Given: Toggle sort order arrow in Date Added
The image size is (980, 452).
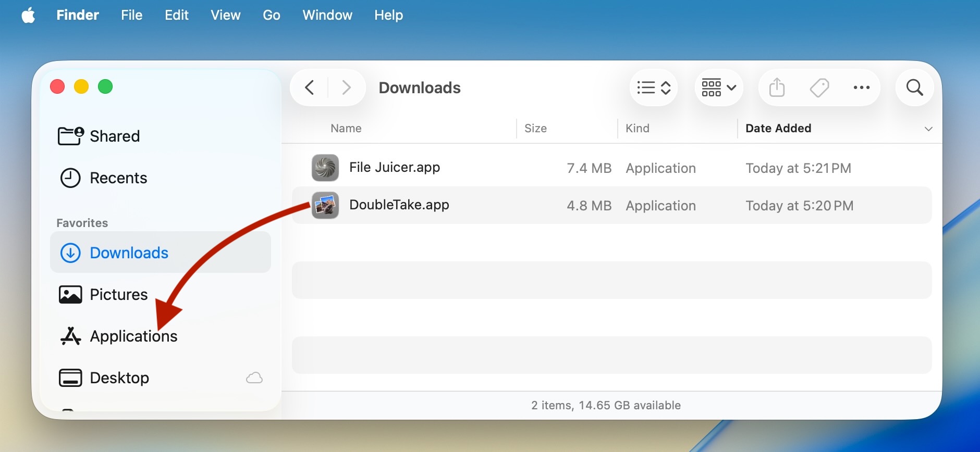Looking at the screenshot, I should click(928, 129).
